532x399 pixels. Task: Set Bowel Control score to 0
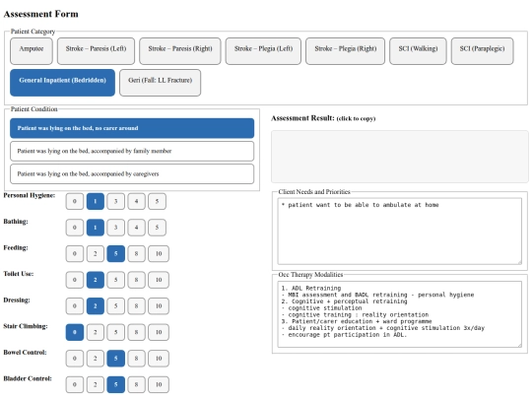(x=75, y=359)
